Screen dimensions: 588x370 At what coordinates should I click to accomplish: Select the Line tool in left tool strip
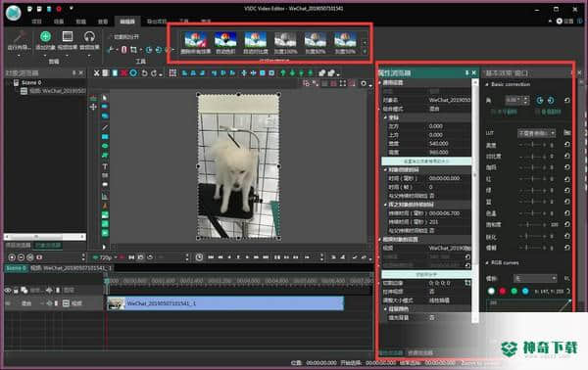coord(105,127)
